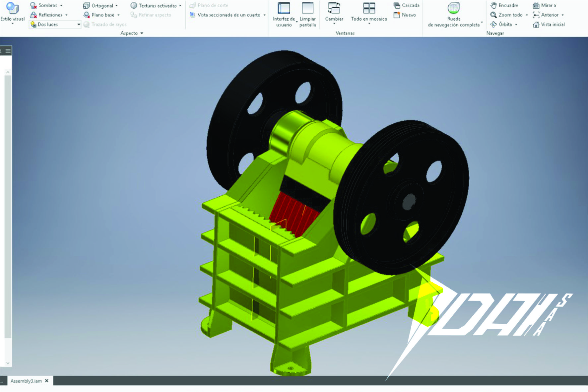The image size is (588, 392).
Task: Select the Encuadre pan tool
Action: pos(493,5)
